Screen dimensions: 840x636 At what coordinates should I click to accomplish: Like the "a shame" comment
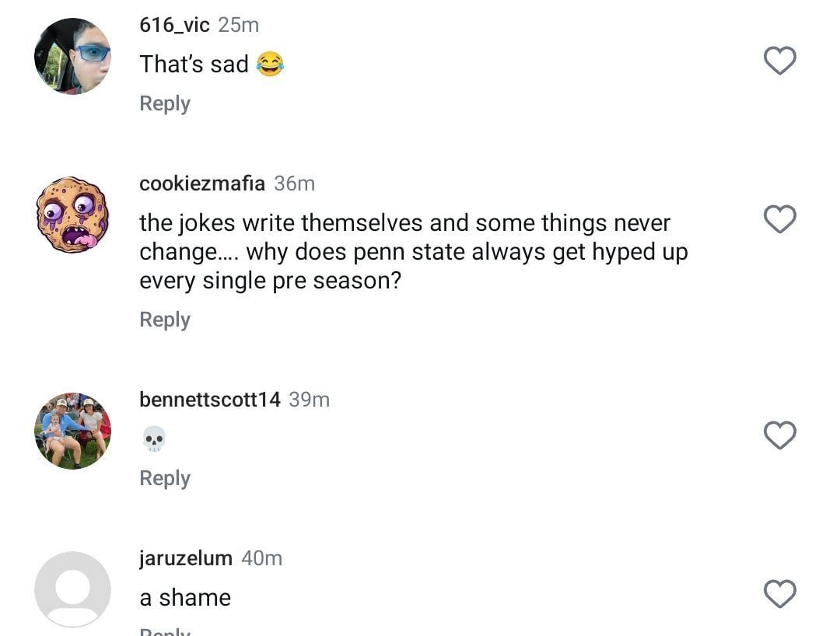coord(779,594)
